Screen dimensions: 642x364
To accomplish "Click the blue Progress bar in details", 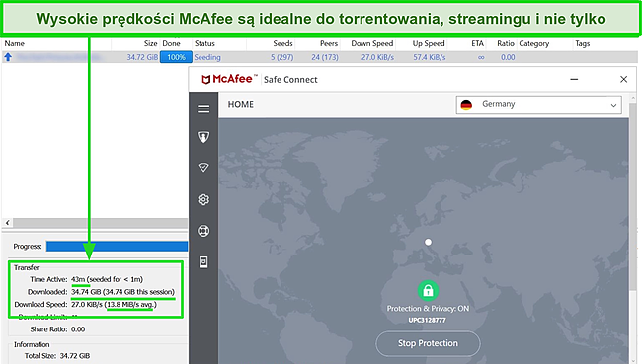I will point(117,246).
